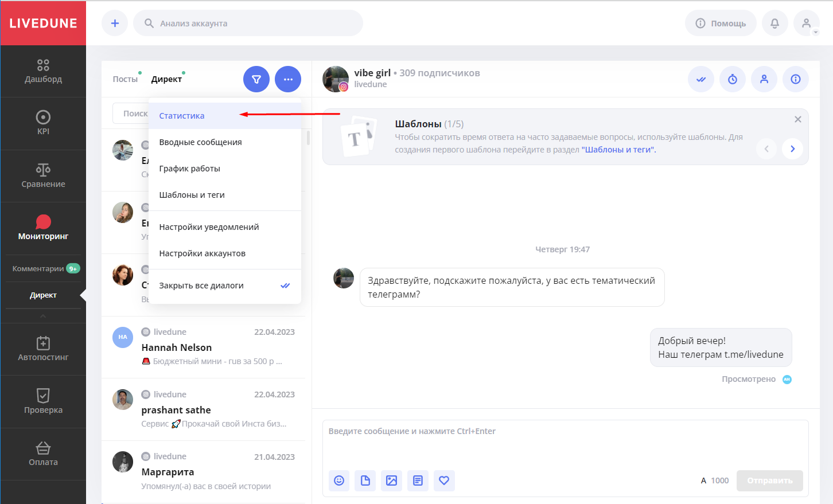Select Статистика in the dropdown menu
This screenshot has width=833, height=504.
[x=225, y=116]
